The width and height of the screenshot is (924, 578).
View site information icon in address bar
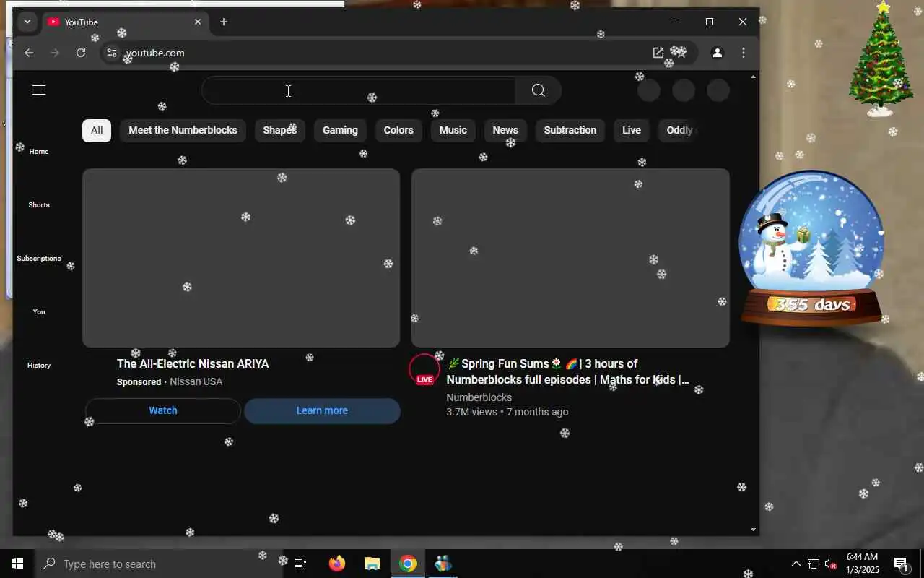coord(111,53)
